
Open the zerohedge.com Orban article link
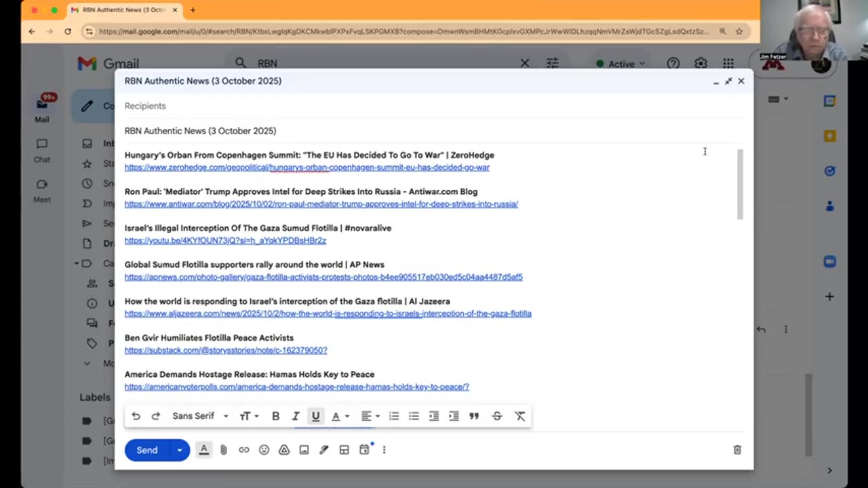pyautogui.click(x=307, y=167)
